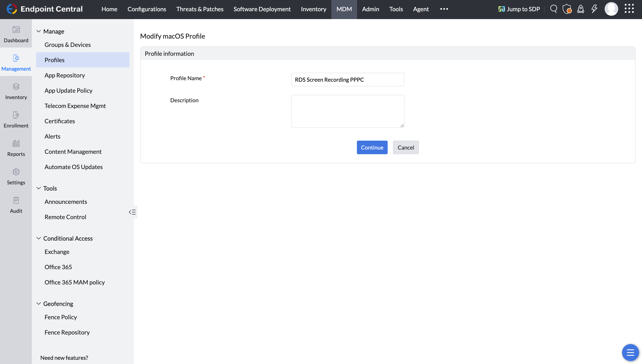Open the Reports sidebar icon
Image resolution: width=642 pixels, height=364 pixels.
click(x=16, y=148)
